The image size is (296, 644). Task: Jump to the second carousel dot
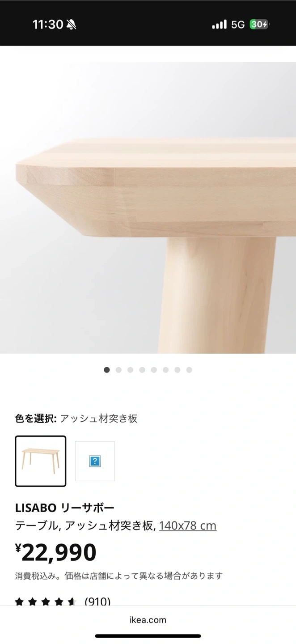click(118, 370)
